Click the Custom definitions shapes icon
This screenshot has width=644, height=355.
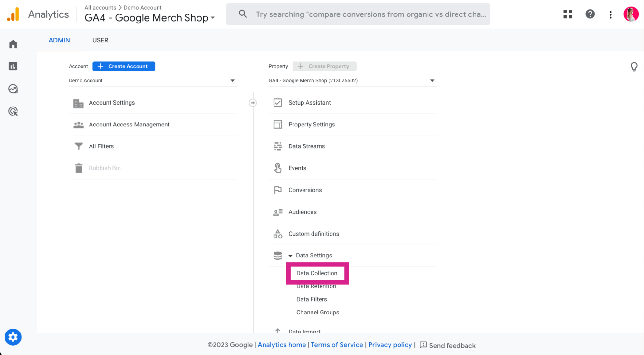277,234
